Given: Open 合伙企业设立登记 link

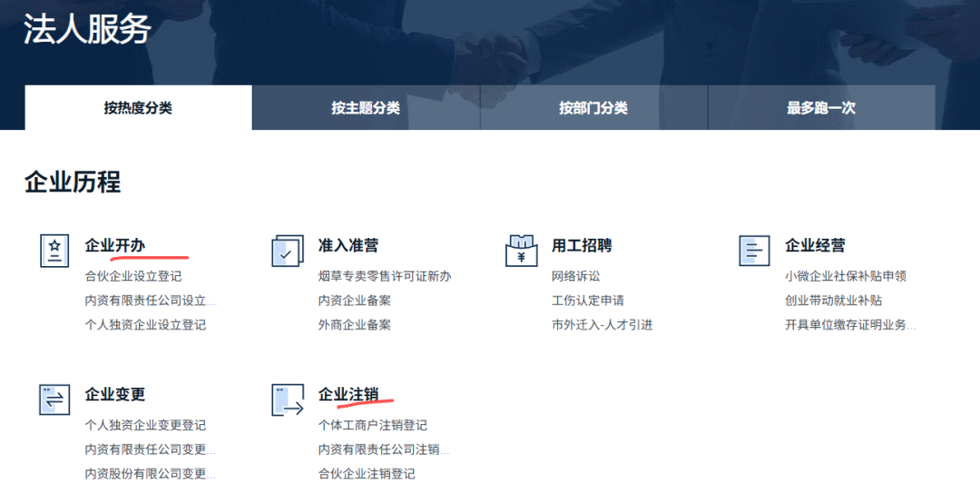Looking at the screenshot, I should [133, 276].
